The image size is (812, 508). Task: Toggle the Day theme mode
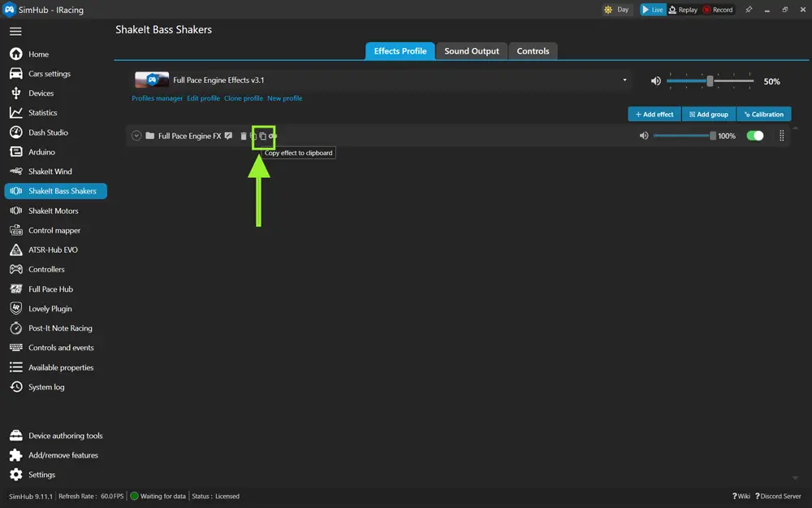click(617, 10)
